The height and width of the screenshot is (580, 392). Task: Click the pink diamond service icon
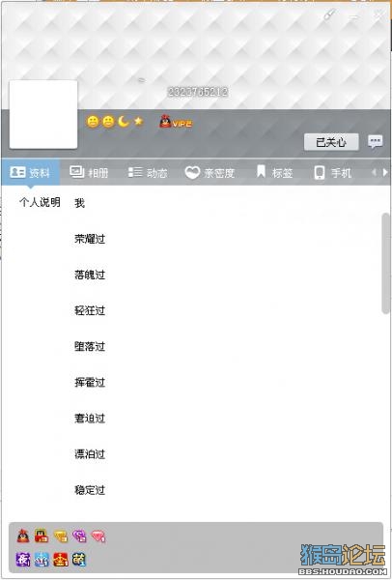point(98,536)
